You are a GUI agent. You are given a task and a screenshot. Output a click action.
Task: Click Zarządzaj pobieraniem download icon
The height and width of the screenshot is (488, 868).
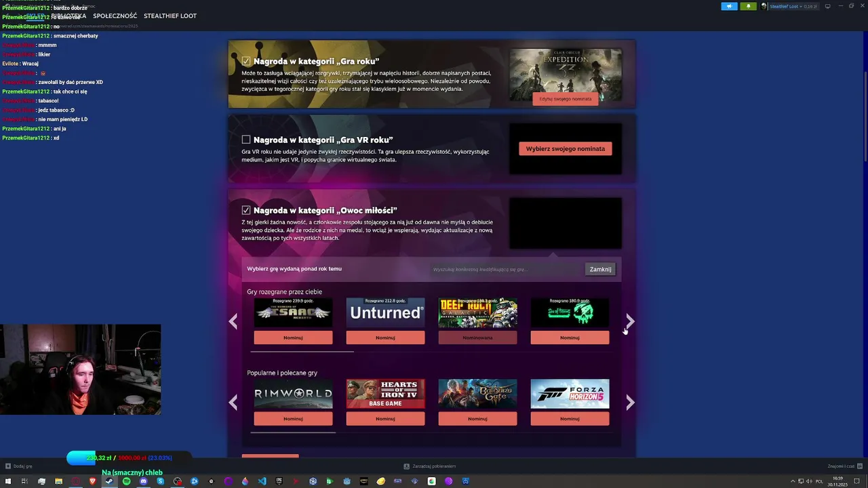pyautogui.click(x=406, y=466)
